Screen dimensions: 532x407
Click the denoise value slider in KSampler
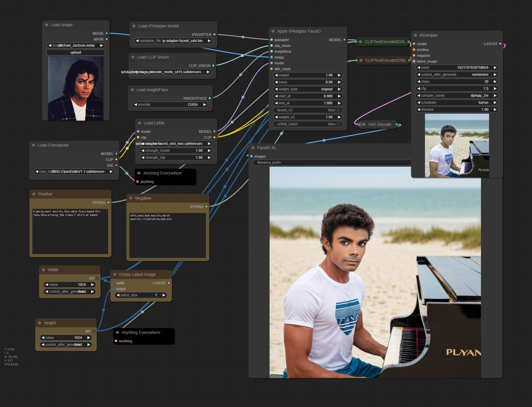457,109
